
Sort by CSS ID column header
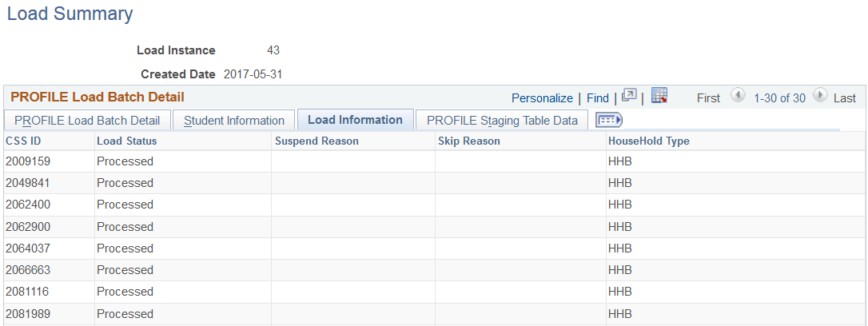point(23,141)
